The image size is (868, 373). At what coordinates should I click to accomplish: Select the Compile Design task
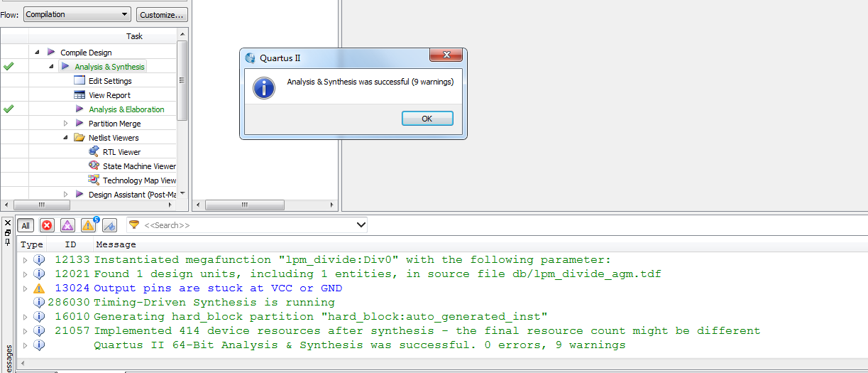[x=86, y=53]
